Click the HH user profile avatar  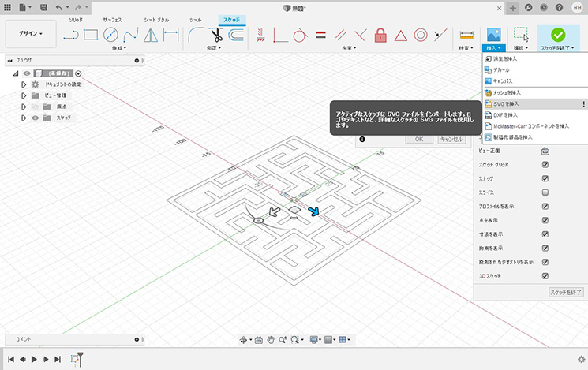pyautogui.click(x=577, y=8)
